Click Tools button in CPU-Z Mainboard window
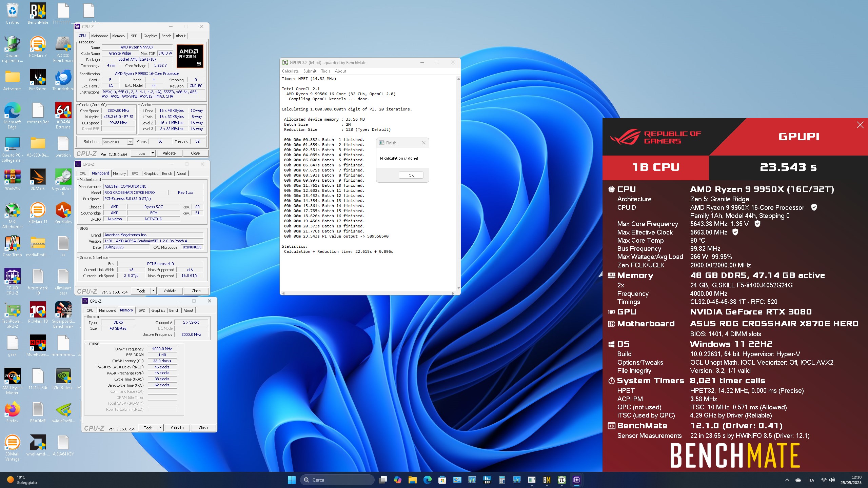 point(141,291)
